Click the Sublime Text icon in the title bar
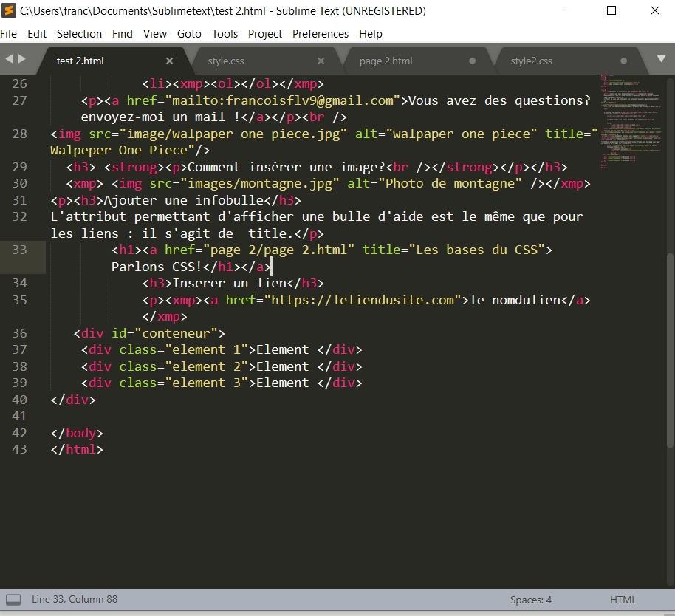 point(10,10)
